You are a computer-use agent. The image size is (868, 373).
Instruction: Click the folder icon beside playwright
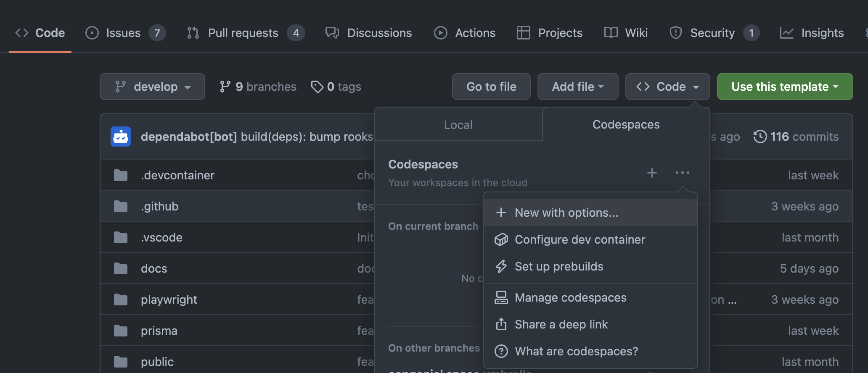click(x=121, y=299)
